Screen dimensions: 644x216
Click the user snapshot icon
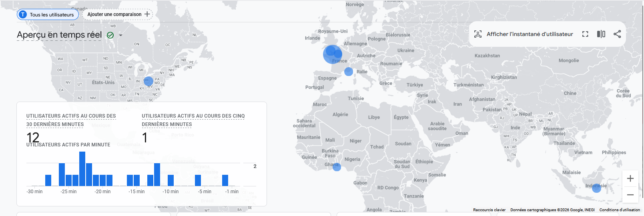(478, 34)
